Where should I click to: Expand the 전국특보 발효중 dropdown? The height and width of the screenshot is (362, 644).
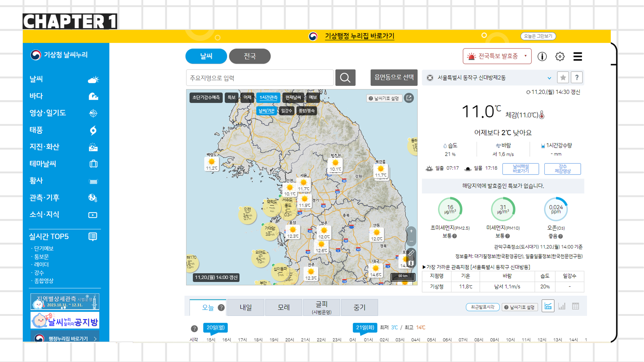coord(497,56)
